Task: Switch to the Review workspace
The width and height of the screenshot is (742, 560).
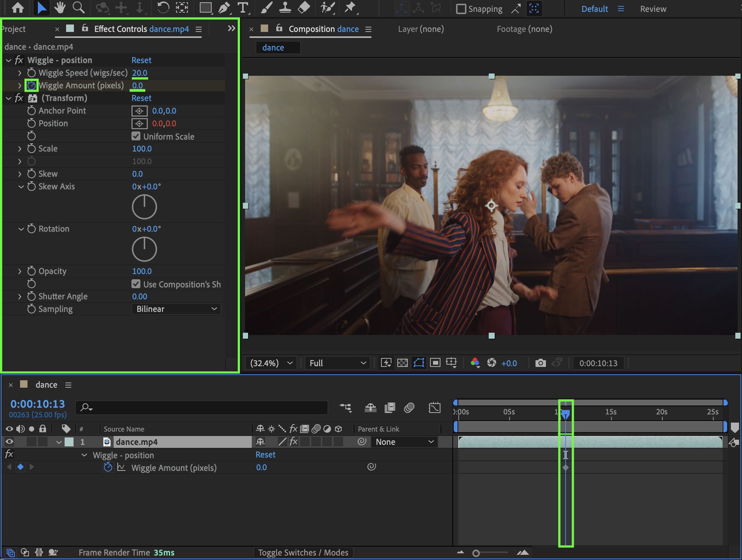Action: [x=653, y=9]
